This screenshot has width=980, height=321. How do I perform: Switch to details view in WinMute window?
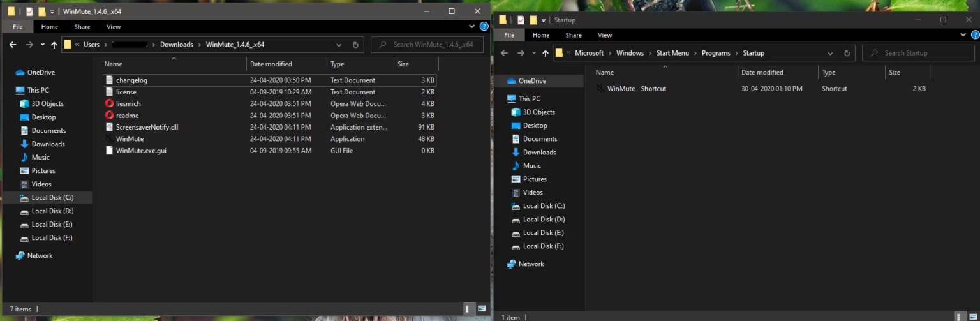pos(470,309)
